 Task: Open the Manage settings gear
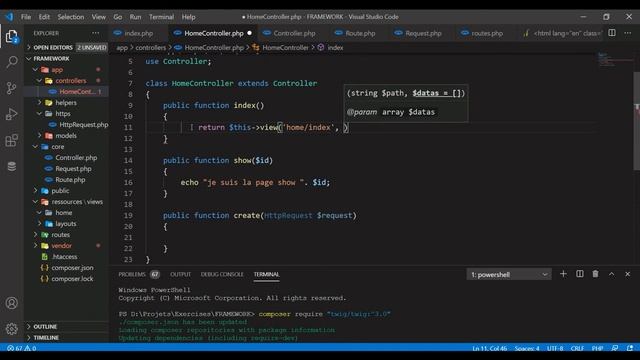(11, 329)
